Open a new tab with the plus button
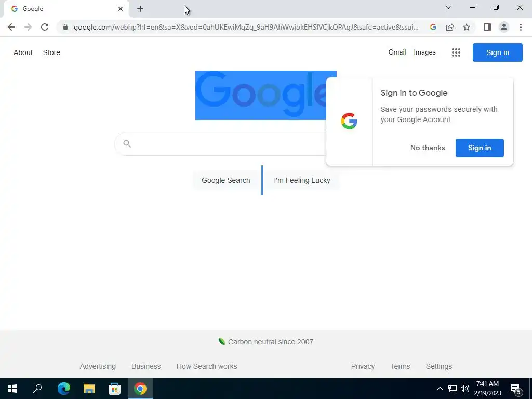532x399 pixels. click(140, 9)
